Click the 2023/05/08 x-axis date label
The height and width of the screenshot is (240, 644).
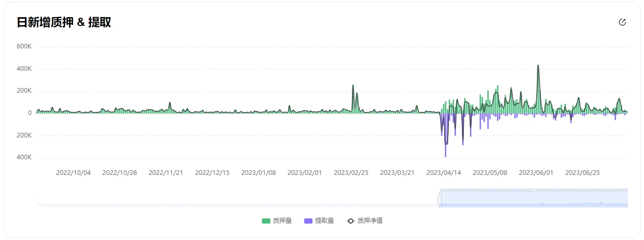[489, 173]
